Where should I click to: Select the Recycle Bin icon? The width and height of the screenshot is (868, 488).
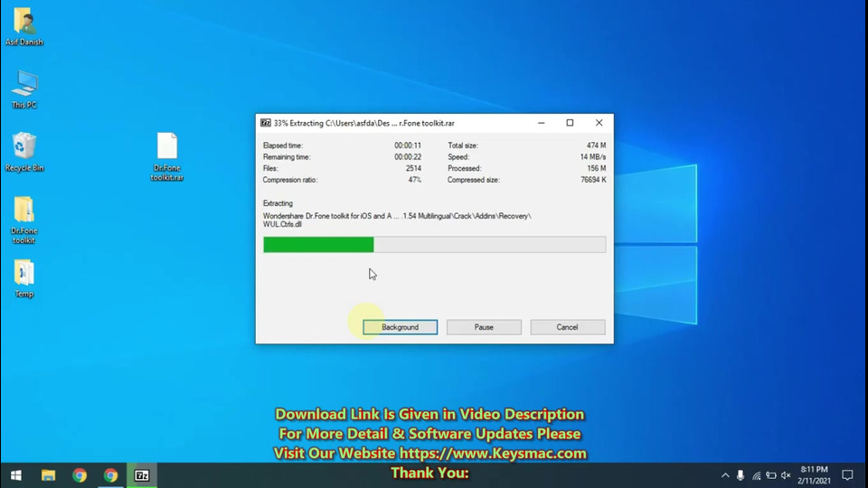pyautogui.click(x=24, y=152)
